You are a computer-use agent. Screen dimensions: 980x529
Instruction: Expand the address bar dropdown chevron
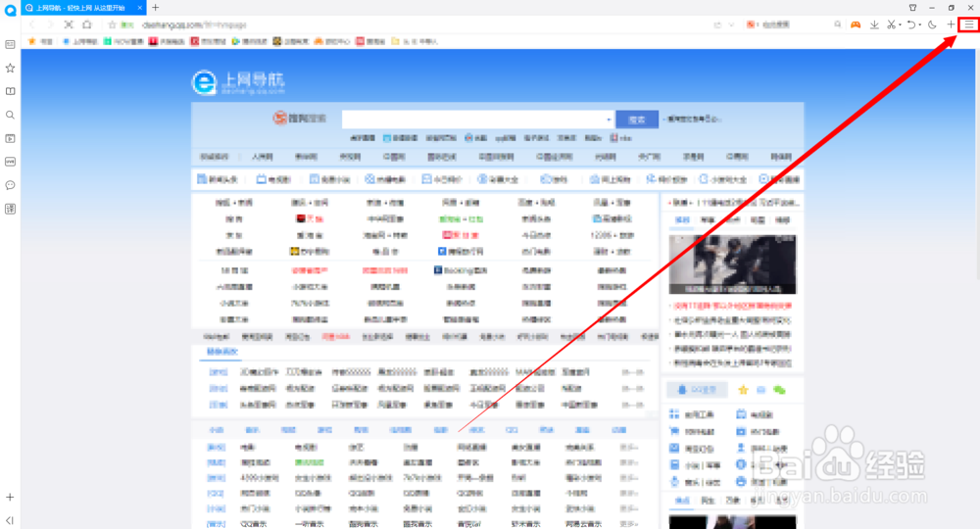[731, 24]
